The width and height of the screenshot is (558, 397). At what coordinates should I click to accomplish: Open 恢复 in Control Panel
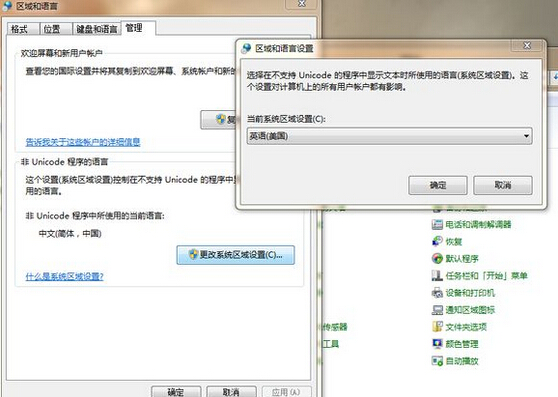coord(454,242)
